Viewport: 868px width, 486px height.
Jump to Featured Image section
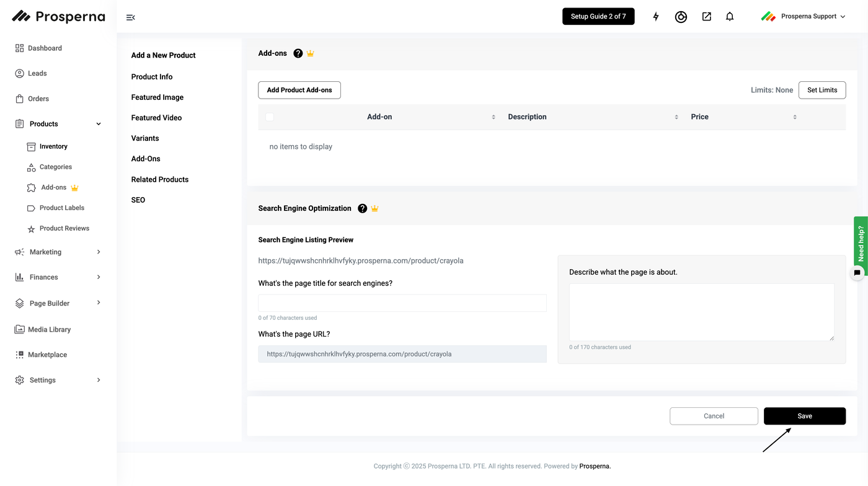point(157,97)
